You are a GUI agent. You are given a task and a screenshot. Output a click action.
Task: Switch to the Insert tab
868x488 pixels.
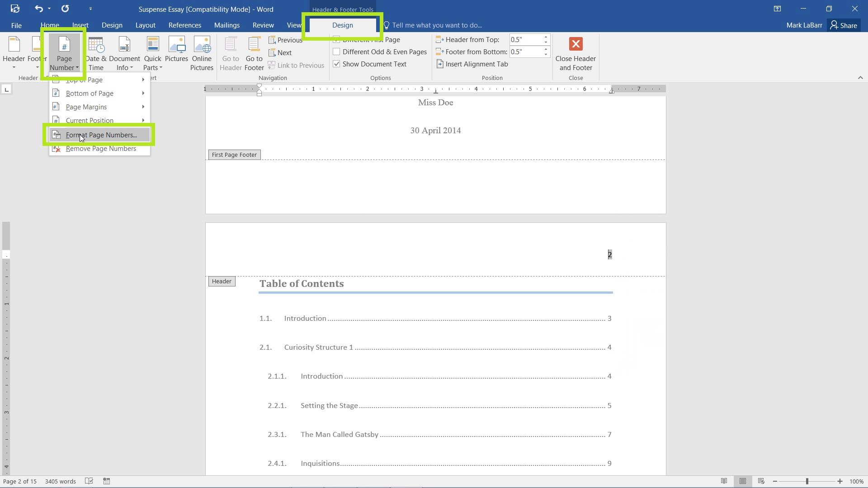click(x=80, y=25)
